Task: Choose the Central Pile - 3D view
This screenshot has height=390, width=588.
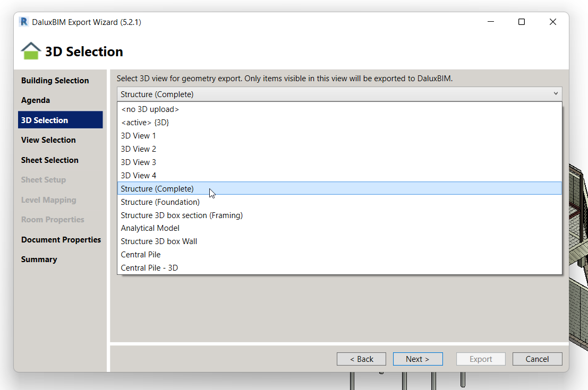Action: coord(339,268)
